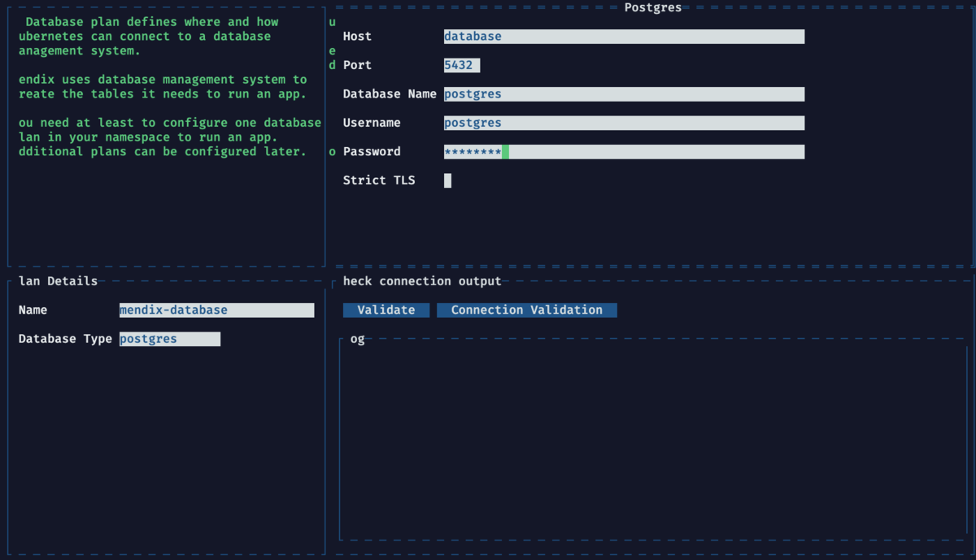Click the Host input field
The height and width of the screenshot is (560, 976).
pyautogui.click(x=624, y=37)
